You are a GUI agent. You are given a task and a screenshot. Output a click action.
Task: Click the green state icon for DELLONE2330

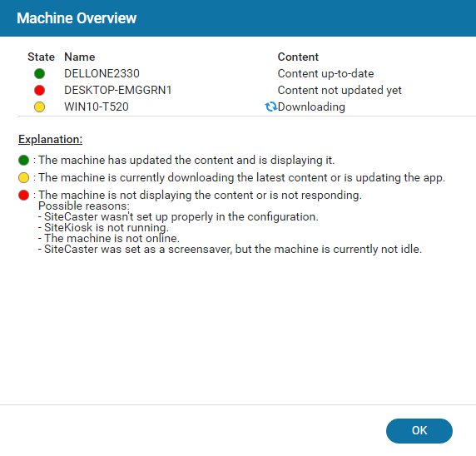tap(39, 73)
